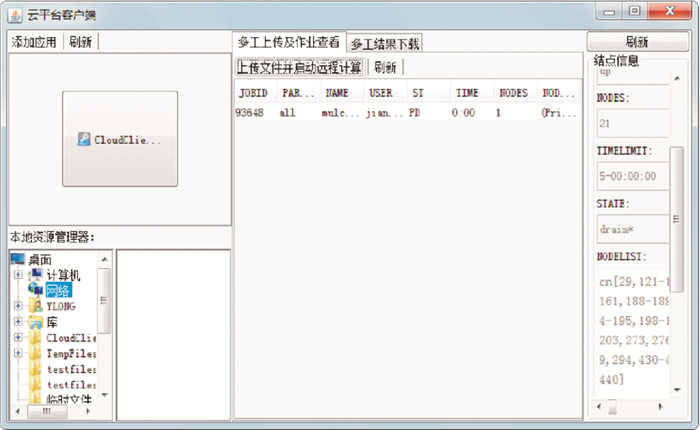Viewport: 700px width, 430px height.
Task: Click the 桌面 desktop icon in tree
Action: 18,260
